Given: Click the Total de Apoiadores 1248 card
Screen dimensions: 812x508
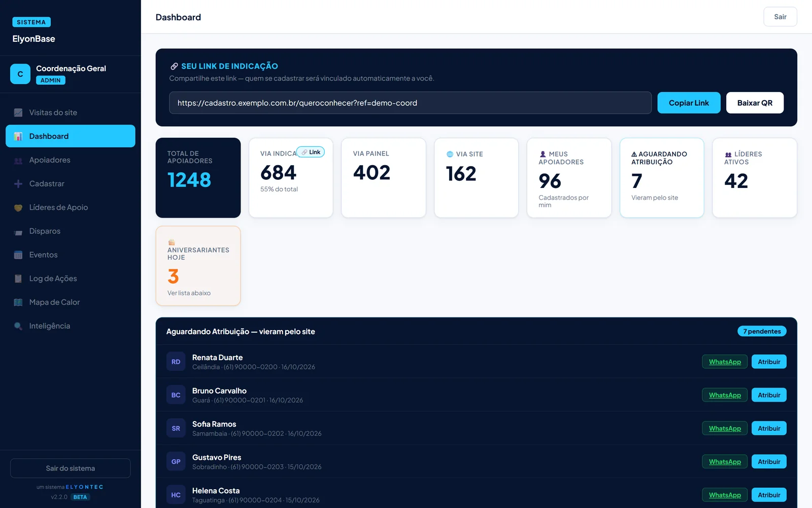Looking at the screenshot, I should point(198,178).
